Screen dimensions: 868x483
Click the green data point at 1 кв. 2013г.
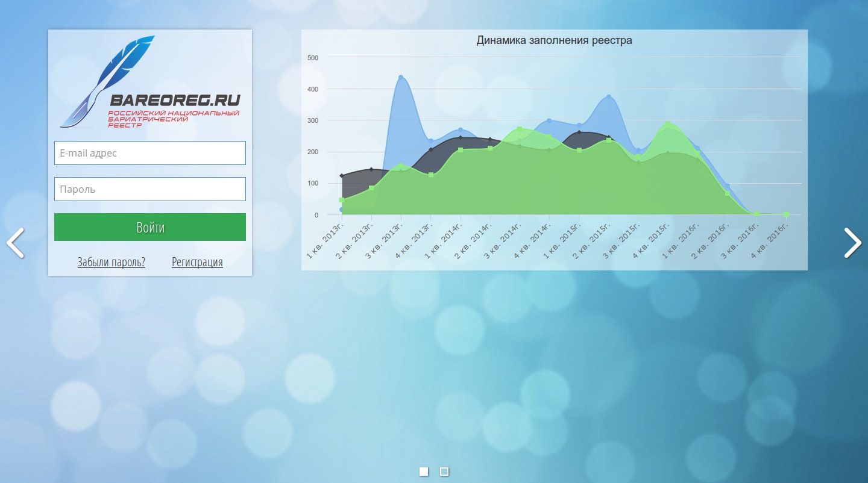342,200
